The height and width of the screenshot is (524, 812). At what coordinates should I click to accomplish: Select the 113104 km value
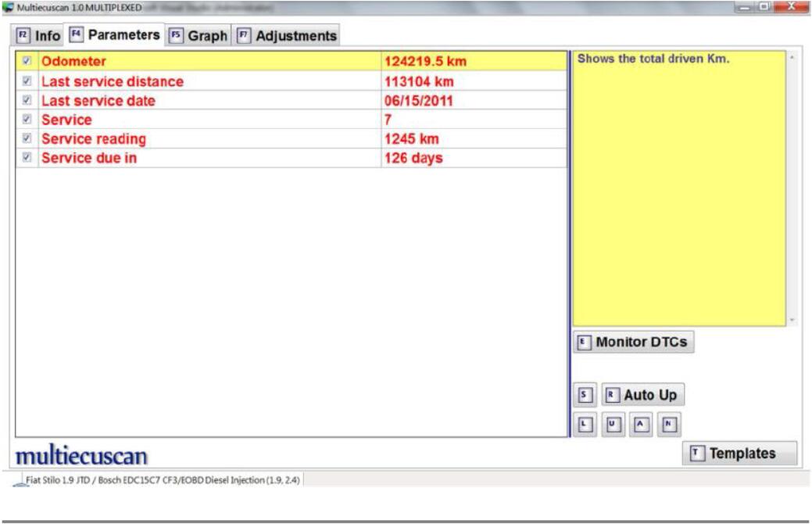click(419, 81)
